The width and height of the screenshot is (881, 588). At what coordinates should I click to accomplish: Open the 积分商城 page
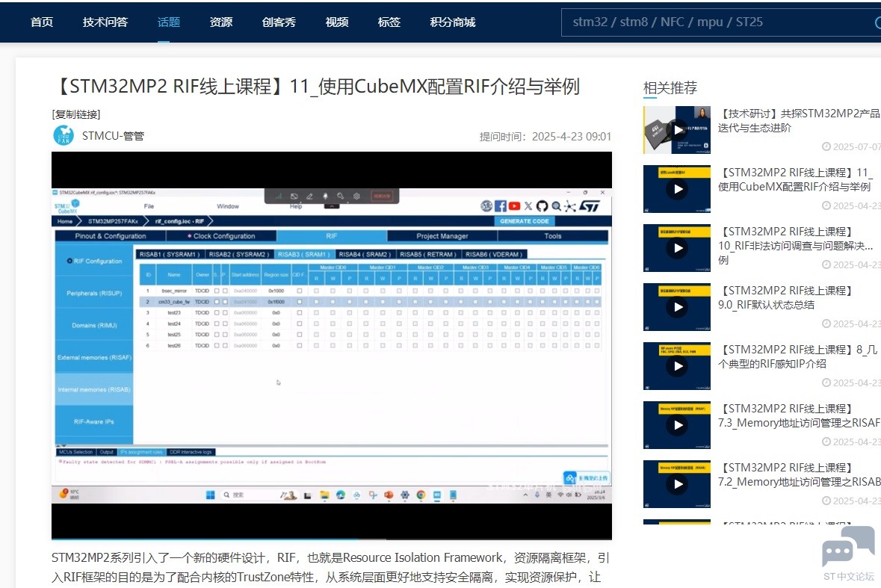click(453, 22)
